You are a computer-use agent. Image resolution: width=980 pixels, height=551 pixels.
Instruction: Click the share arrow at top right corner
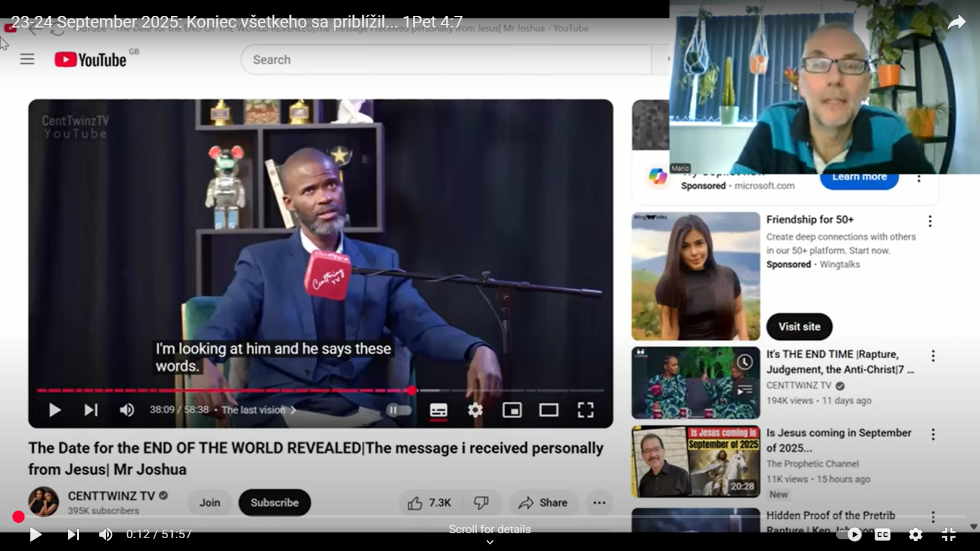click(956, 23)
